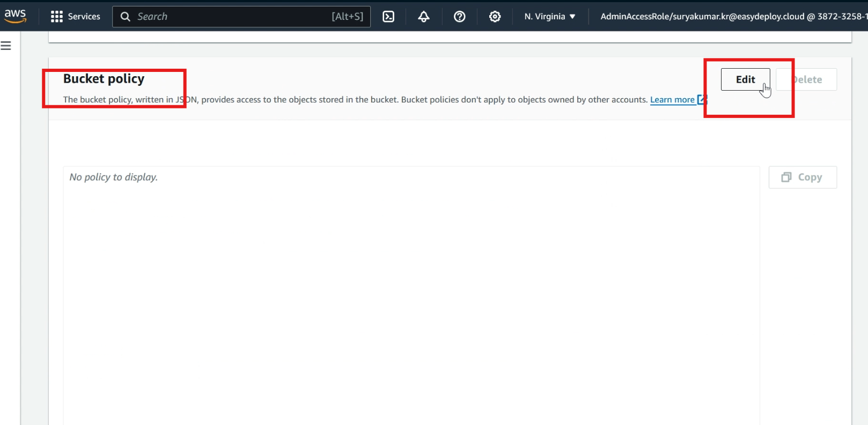Click the magnifier icon in search bar

click(x=126, y=17)
